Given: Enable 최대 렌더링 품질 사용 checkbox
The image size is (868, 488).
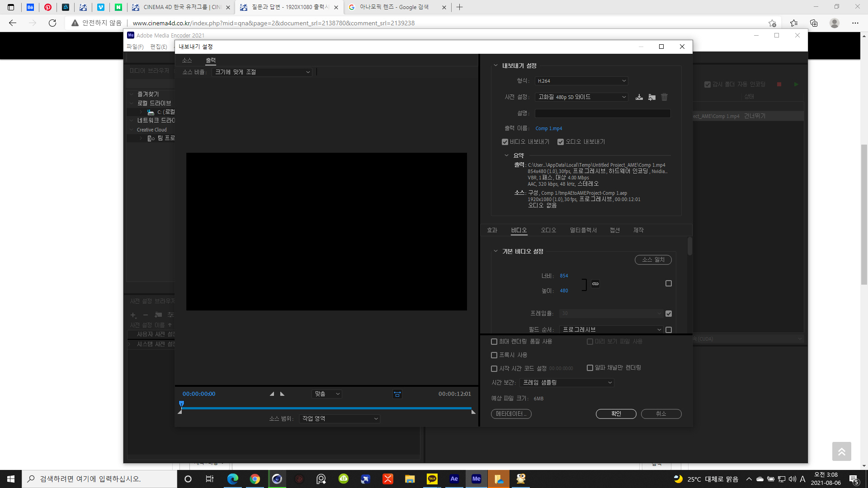Looking at the screenshot, I should tap(494, 342).
